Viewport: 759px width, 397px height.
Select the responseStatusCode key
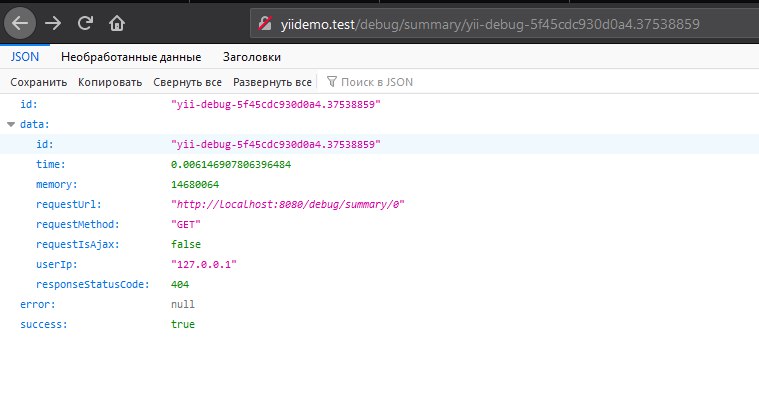click(92, 285)
